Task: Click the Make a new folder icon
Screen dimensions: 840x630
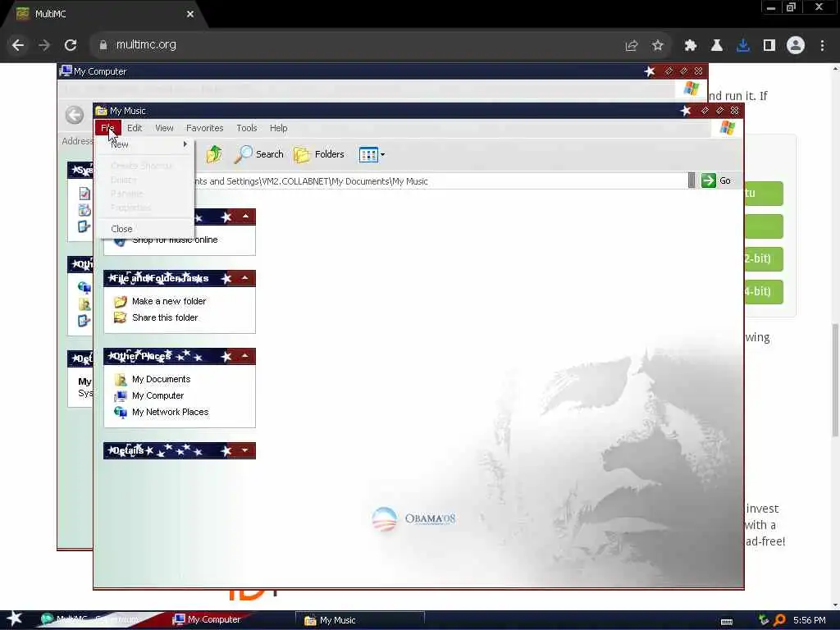Action: pyautogui.click(x=121, y=301)
